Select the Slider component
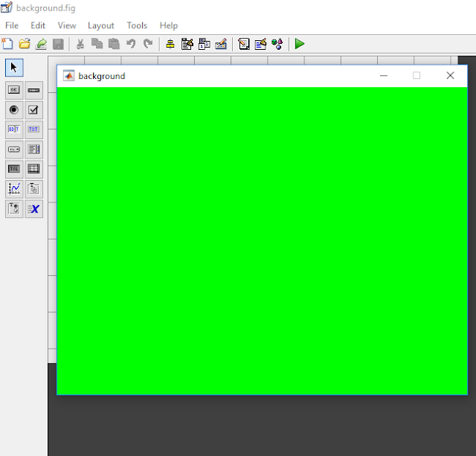Image resolution: width=476 pixels, height=456 pixels. coord(33,90)
